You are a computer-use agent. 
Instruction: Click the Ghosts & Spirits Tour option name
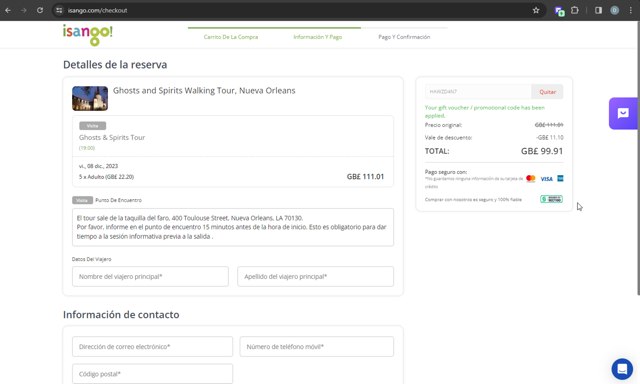[x=112, y=138]
